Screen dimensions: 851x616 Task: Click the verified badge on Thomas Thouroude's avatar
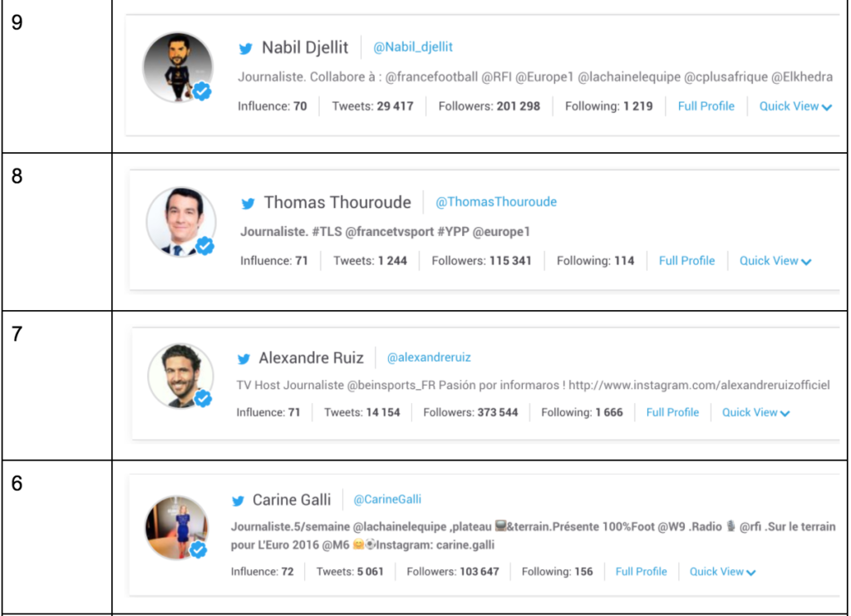tap(204, 246)
